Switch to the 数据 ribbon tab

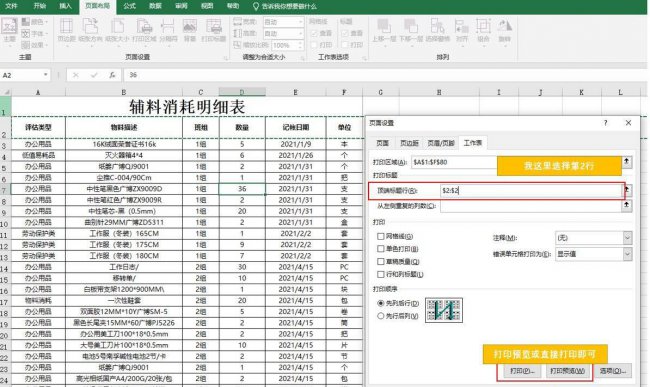155,6
